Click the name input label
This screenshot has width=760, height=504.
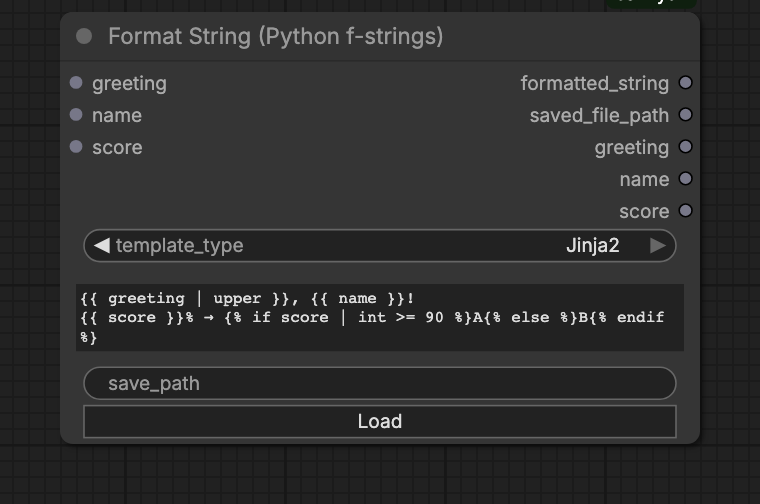[117, 115]
